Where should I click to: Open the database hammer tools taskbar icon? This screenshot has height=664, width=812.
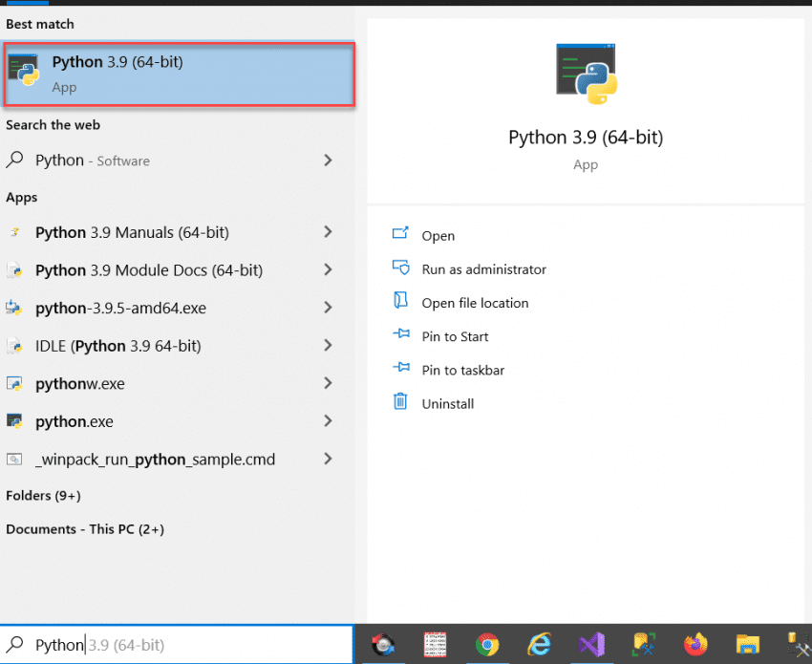coord(799,645)
